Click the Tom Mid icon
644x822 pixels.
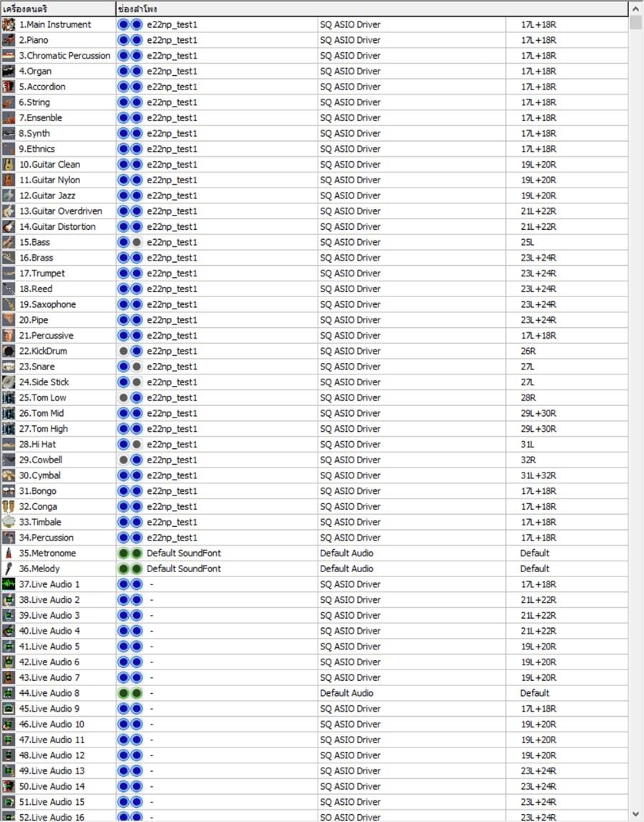9,413
